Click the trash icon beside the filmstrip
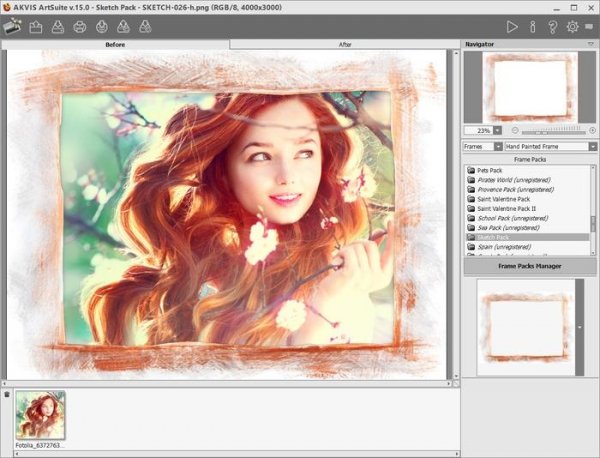This screenshot has height=458, width=600. click(7, 394)
